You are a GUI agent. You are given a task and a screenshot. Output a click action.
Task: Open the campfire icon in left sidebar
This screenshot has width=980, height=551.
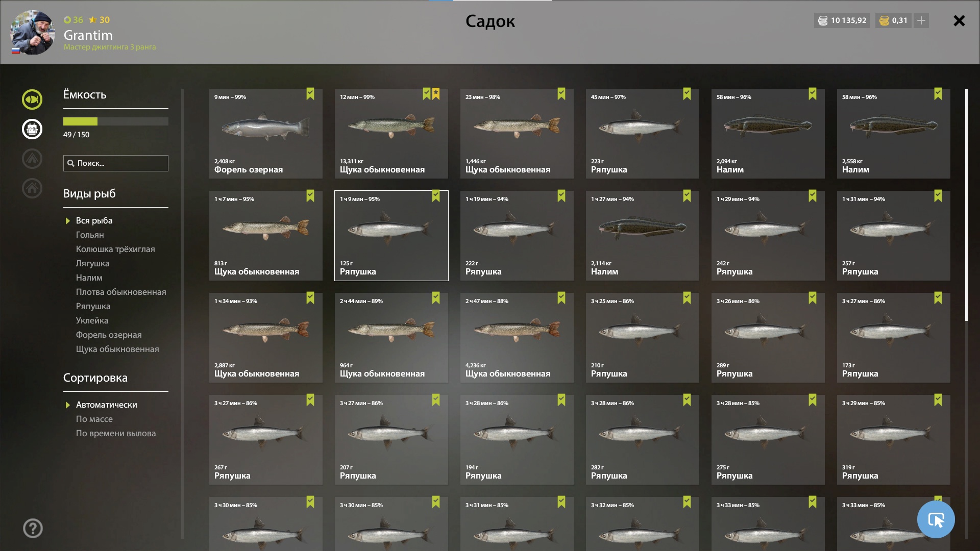32,159
